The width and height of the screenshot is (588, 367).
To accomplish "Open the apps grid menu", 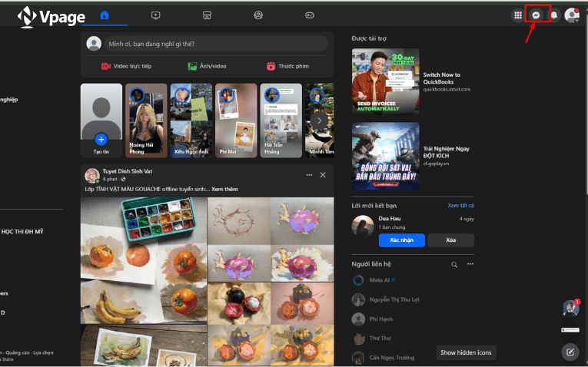I will tap(518, 15).
